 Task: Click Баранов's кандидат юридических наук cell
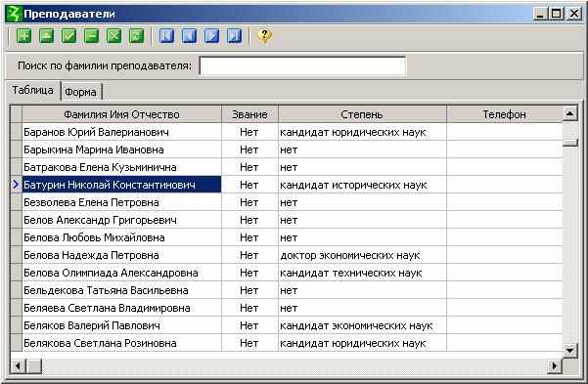[x=362, y=132]
